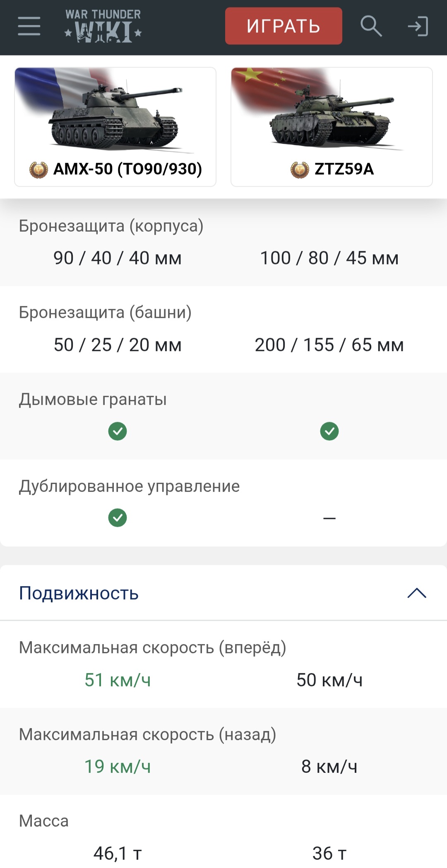Open the hamburger navigation menu
The image size is (447, 868).
[x=29, y=26]
